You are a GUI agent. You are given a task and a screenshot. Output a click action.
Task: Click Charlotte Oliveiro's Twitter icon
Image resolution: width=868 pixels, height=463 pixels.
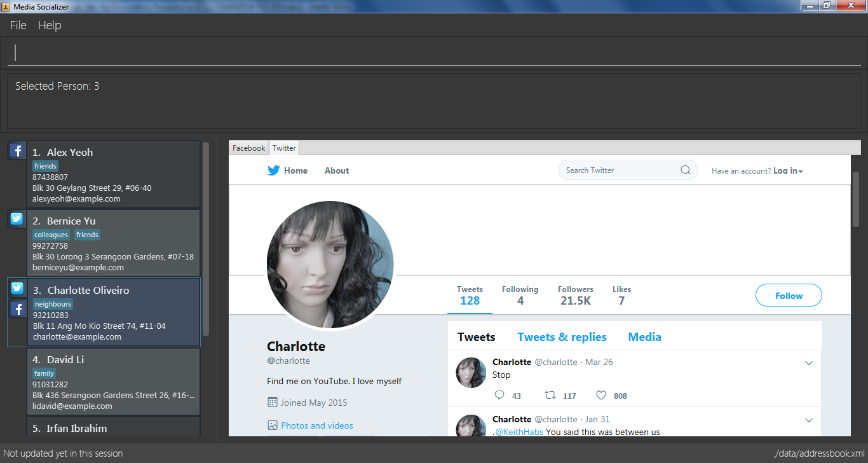[17, 288]
